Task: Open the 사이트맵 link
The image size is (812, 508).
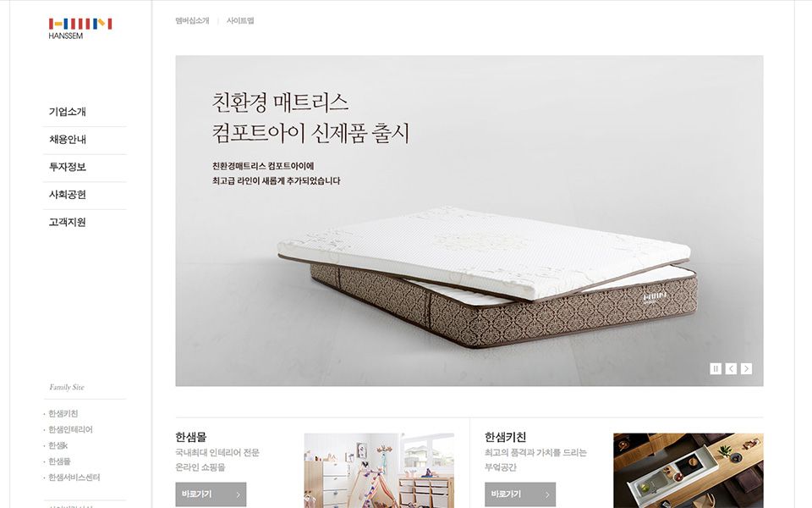Action: coord(240,20)
